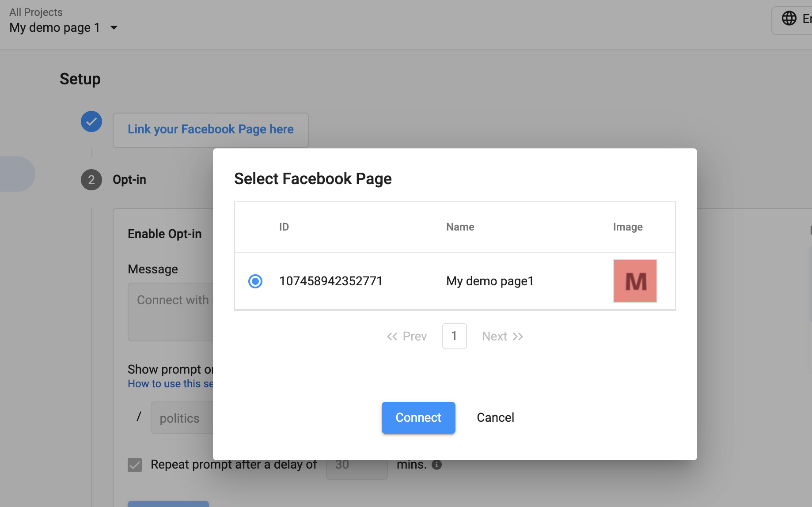Click the Name column header
812x507 pixels.
[460, 227]
